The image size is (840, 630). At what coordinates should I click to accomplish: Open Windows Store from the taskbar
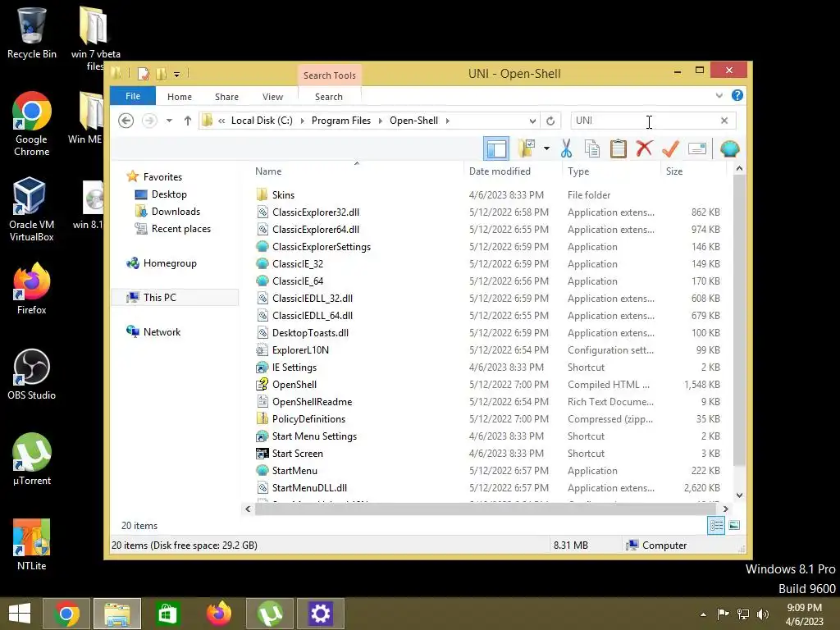(x=167, y=614)
